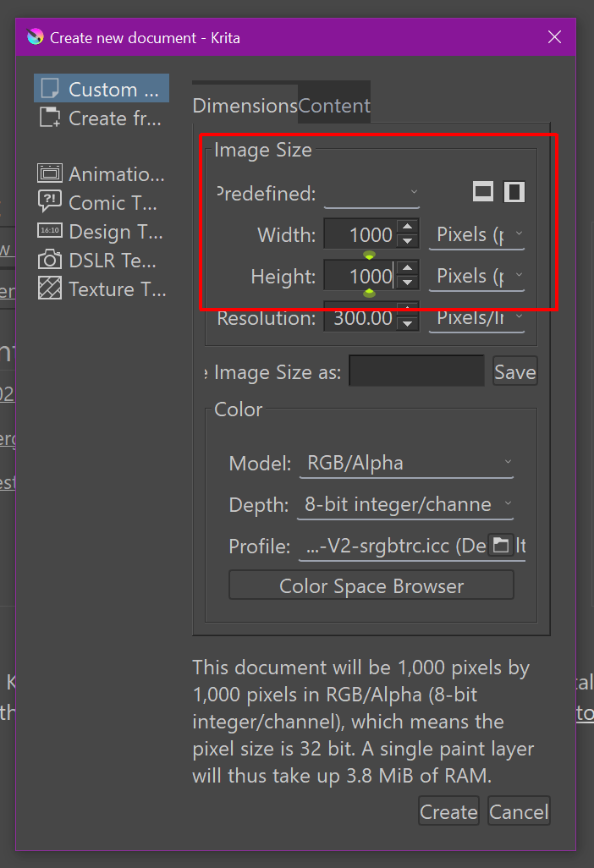The image size is (594, 868).
Task: Open the color profile folder icon
Action: pos(501,546)
